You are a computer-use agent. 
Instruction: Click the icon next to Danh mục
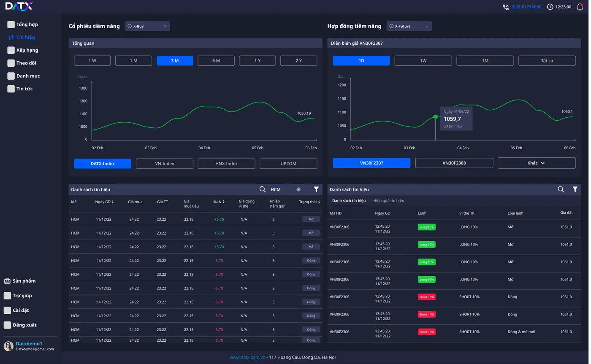click(11, 76)
